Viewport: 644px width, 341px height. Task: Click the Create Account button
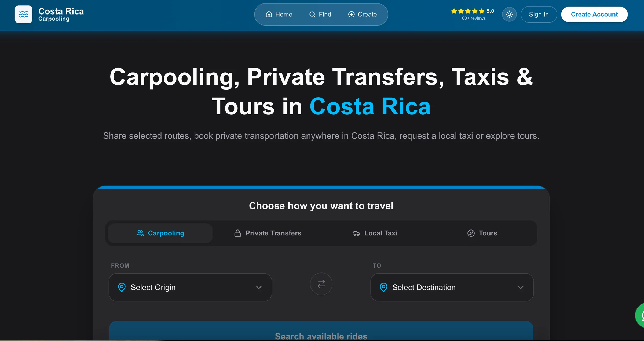(x=594, y=14)
